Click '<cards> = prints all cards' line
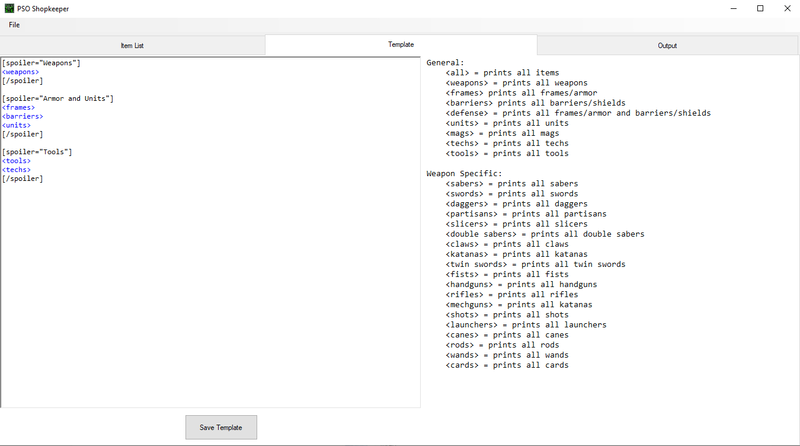The height and width of the screenshot is (446, 800). coord(507,365)
